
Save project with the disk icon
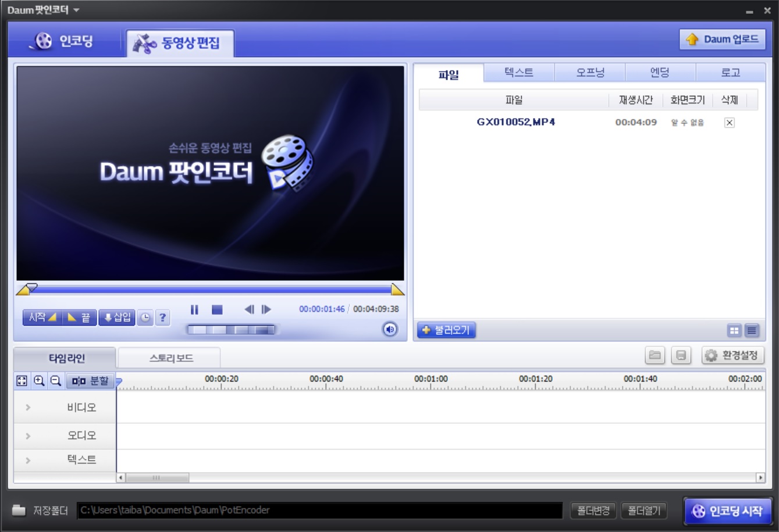[x=681, y=355]
